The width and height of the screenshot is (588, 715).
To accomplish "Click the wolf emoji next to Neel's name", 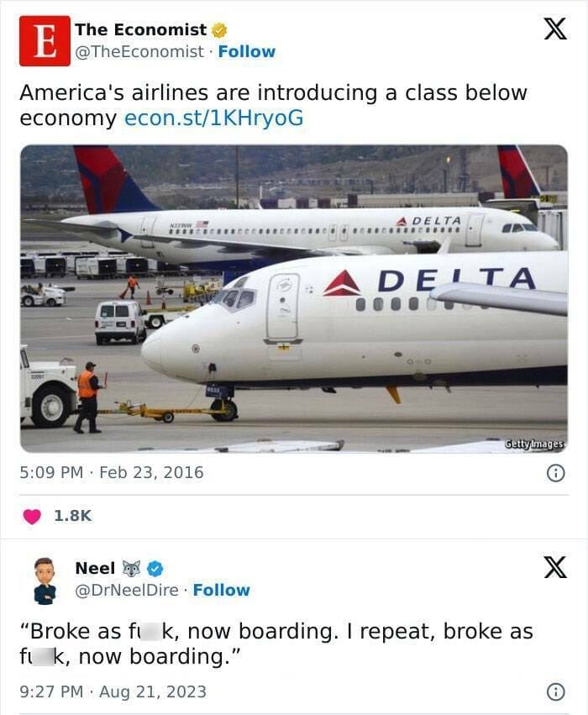I will (134, 569).
